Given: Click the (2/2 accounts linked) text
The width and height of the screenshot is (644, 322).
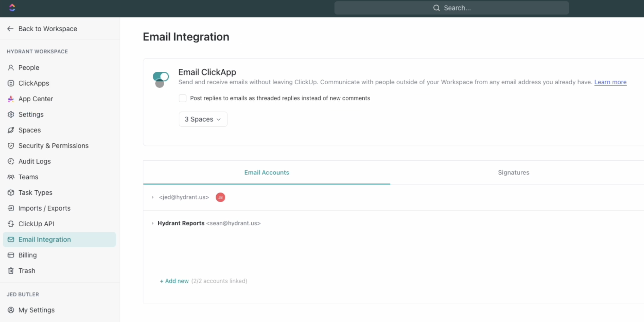Looking at the screenshot, I should [x=219, y=281].
